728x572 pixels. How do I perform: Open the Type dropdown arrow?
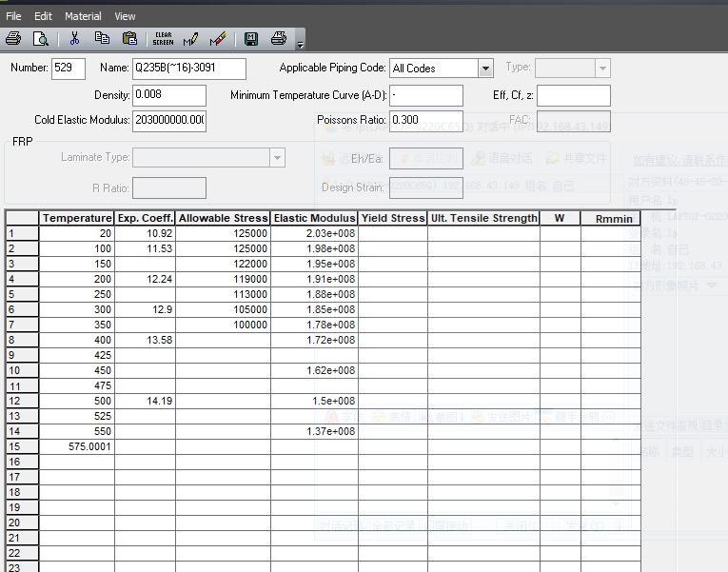602,69
